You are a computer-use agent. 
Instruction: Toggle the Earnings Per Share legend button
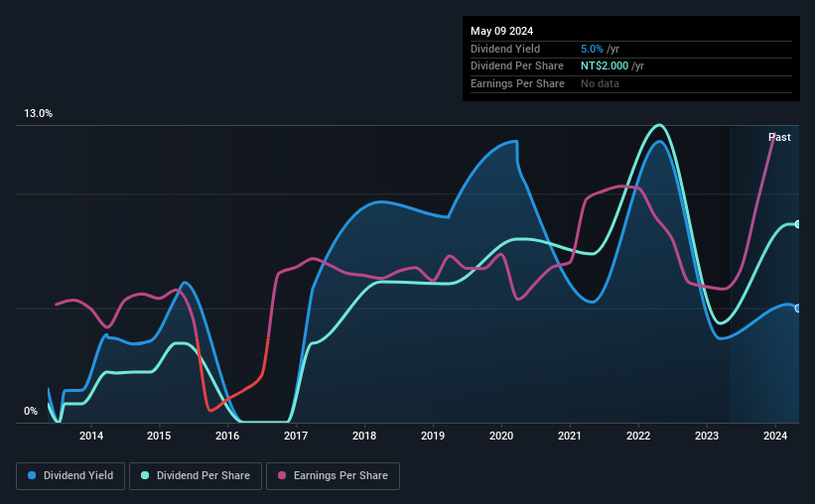pos(333,476)
